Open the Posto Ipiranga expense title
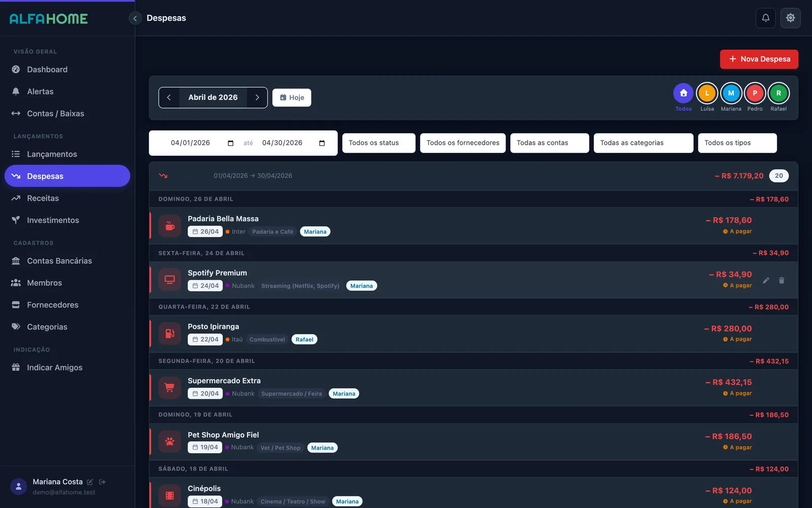 pos(213,327)
